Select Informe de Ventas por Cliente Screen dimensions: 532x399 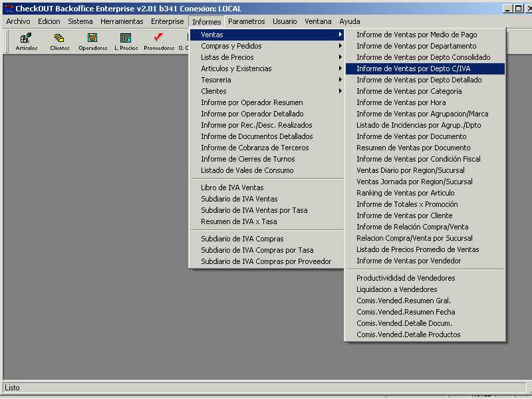click(x=425, y=215)
